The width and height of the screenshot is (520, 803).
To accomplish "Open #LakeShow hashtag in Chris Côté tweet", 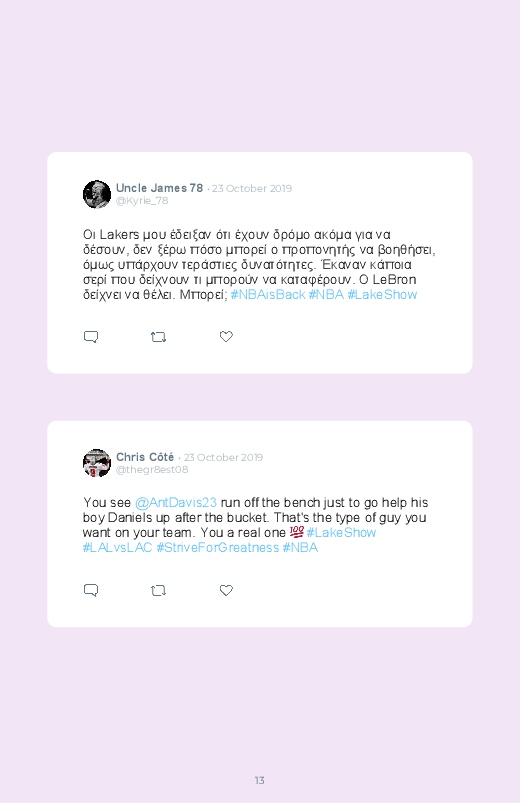I will coord(341,533).
